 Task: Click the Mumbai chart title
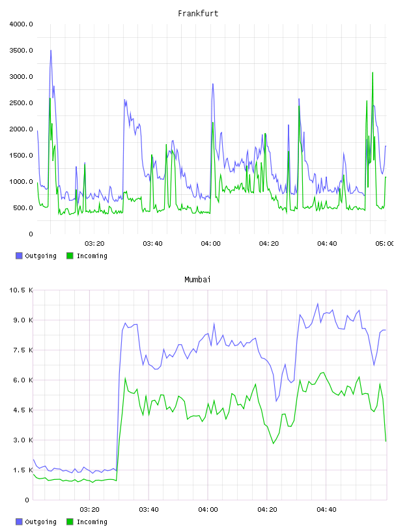click(x=197, y=280)
